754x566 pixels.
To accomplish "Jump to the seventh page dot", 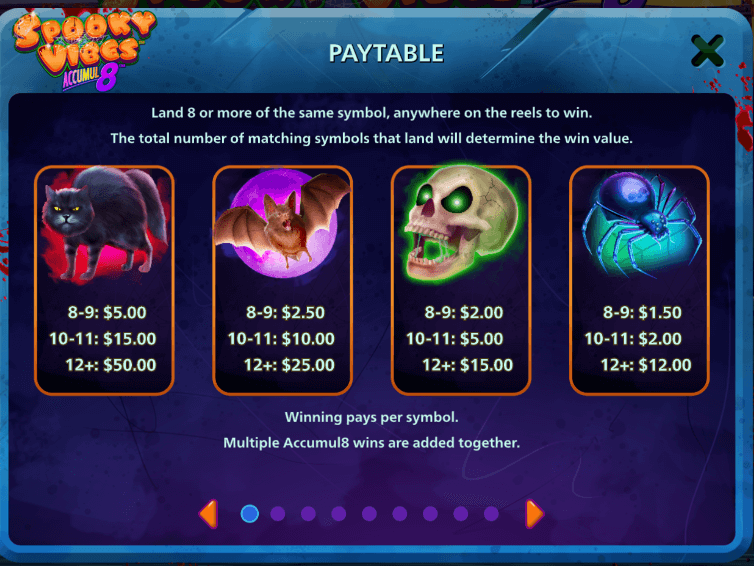I will [x=430, y=514].
